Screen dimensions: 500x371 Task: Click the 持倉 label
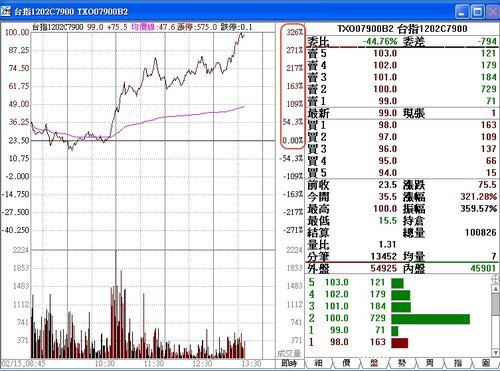tap(414, 221)
